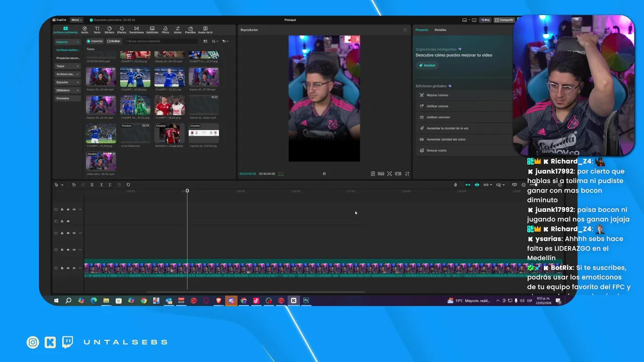Expand the Archivos mu... sidebar section
The width and height of the screenshot is (644, 362).
point(67,74)
